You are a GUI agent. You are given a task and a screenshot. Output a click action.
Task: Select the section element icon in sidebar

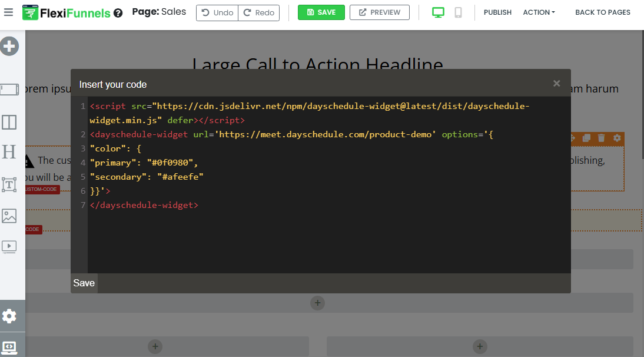tap(9, 89)
